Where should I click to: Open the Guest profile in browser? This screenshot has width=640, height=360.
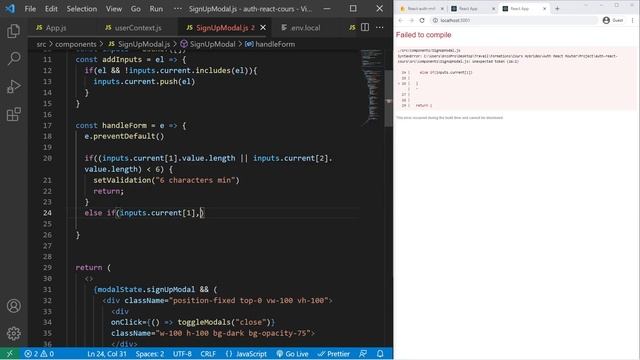click(613, 20)
